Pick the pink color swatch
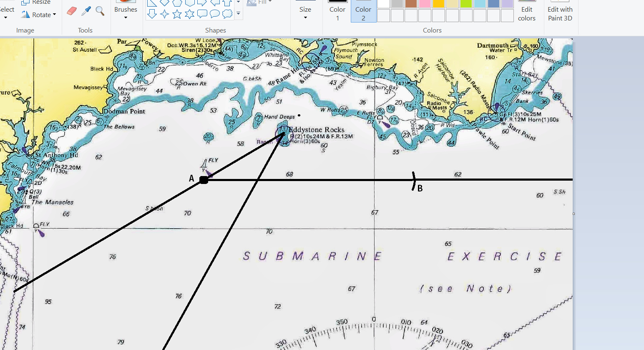The image size is (644, 350). tap(425, 3)
